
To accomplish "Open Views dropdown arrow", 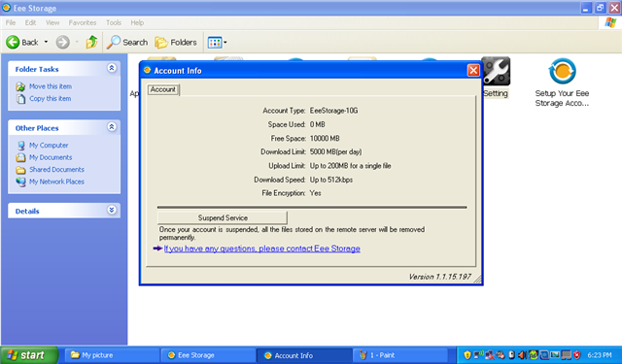I will click(225, 43).
